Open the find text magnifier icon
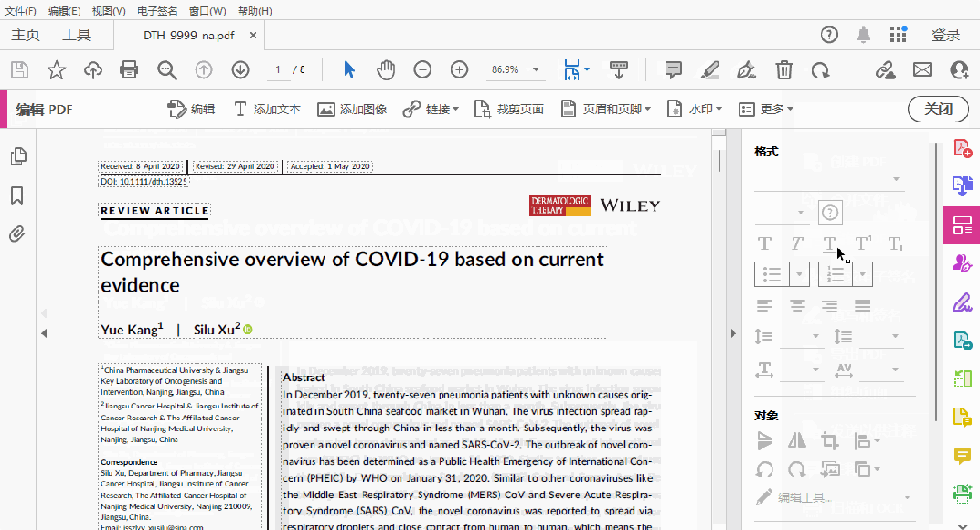980x530 pixels. (167, 69)
